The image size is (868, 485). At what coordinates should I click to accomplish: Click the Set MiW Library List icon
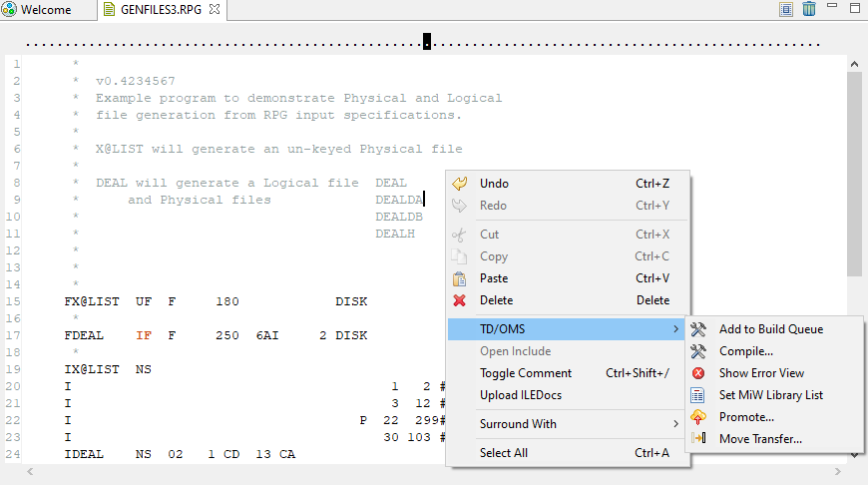[x=698, y=395]
